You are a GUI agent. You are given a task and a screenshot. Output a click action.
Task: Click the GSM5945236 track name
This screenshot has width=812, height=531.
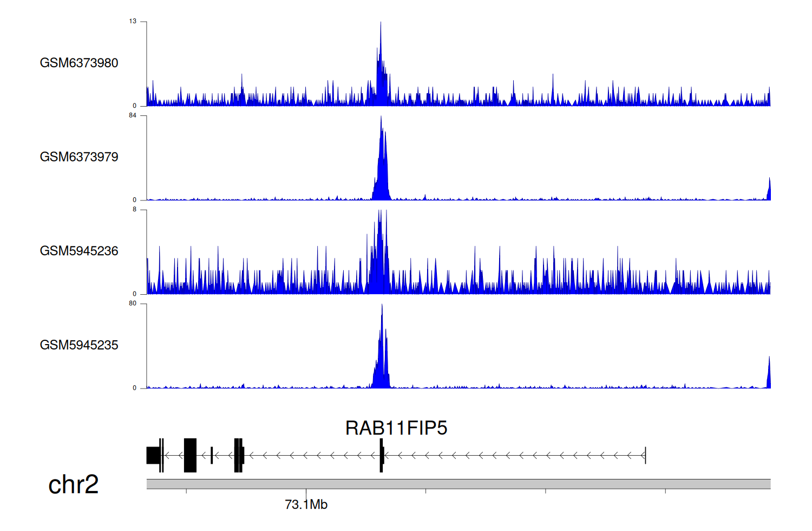pyautogui.click(x=79, y=251)
